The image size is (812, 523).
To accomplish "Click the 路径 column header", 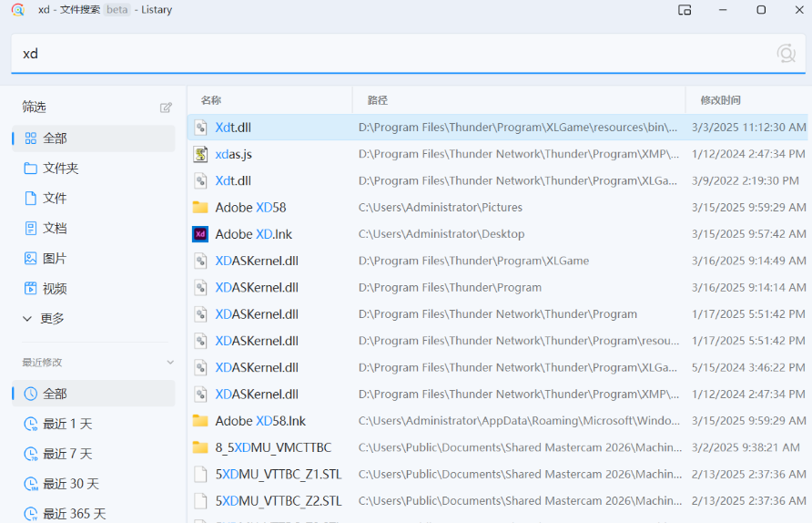I will click(377, 100).
